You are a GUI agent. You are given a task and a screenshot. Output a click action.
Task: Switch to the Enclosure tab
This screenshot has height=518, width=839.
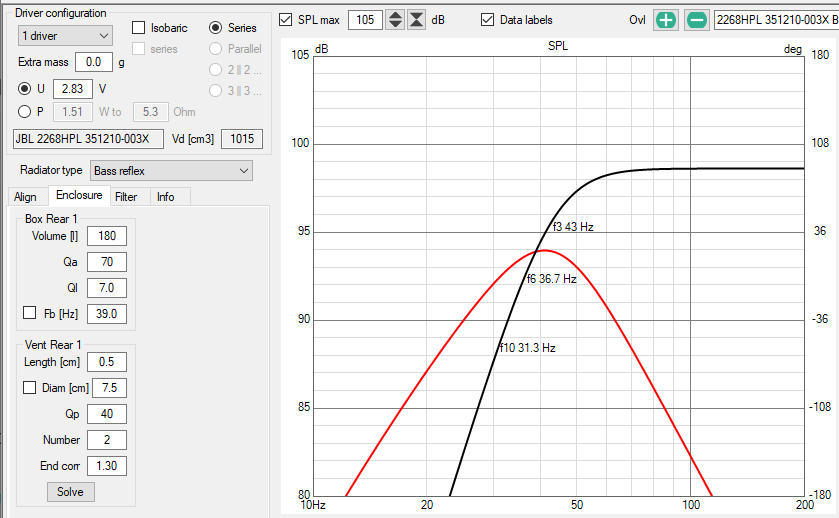79,195
